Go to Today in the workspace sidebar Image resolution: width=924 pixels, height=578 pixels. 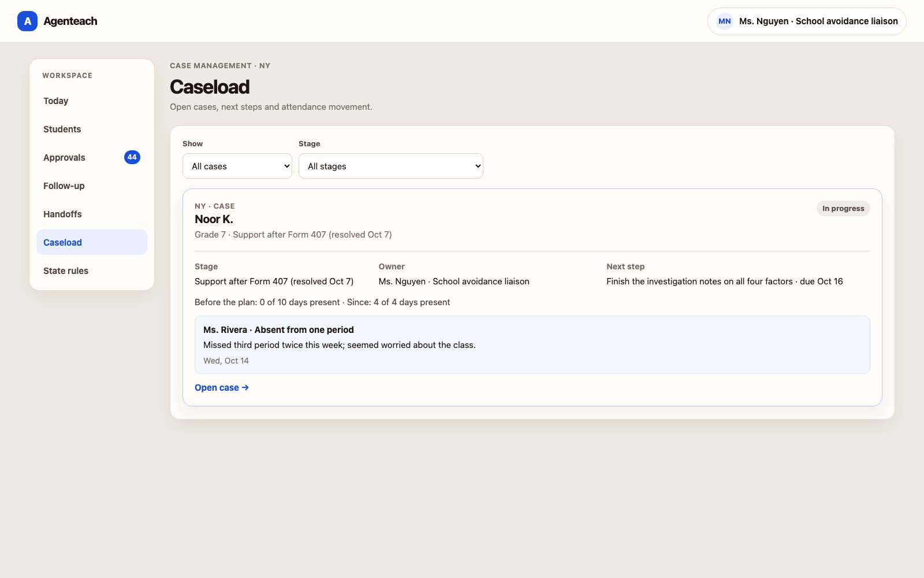pyautogui.click(x=92, y=101)
